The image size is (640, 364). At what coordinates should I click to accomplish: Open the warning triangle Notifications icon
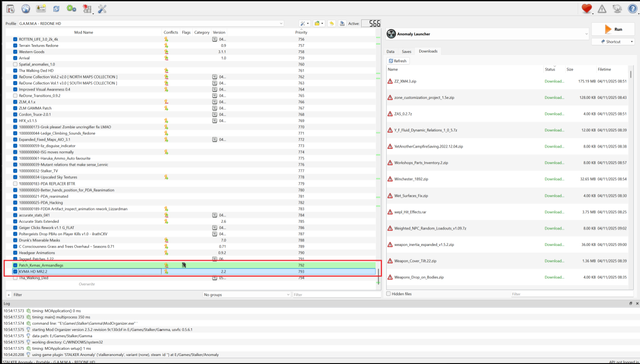coord(602,8)
